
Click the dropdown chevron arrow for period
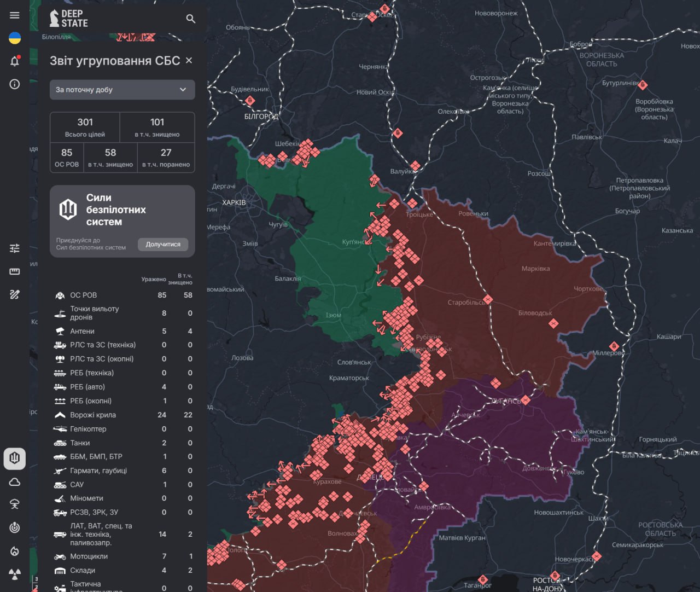click(183, 90)
